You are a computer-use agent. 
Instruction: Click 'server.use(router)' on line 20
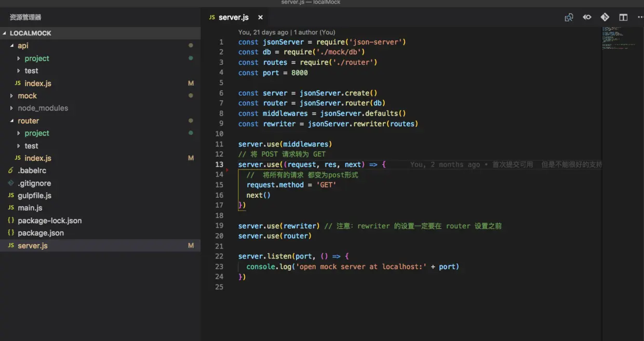[275, 236]
